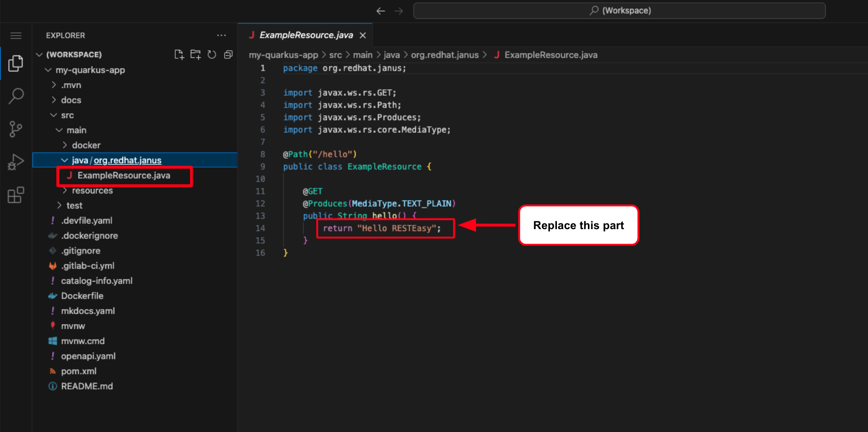Image resolution: width=868 pixels, height=432 pixels.
Task: Collapse all folders in Explorer
Action: [x=228, y=54]
